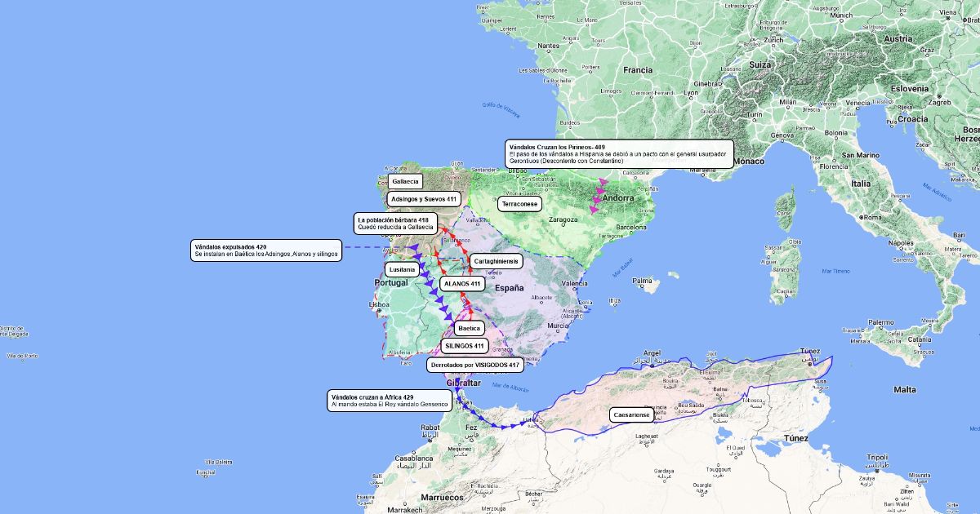Open 'Vándalos cruzan a Africa 429' note
Screen dimensions: 980x514
coord(390,400)
